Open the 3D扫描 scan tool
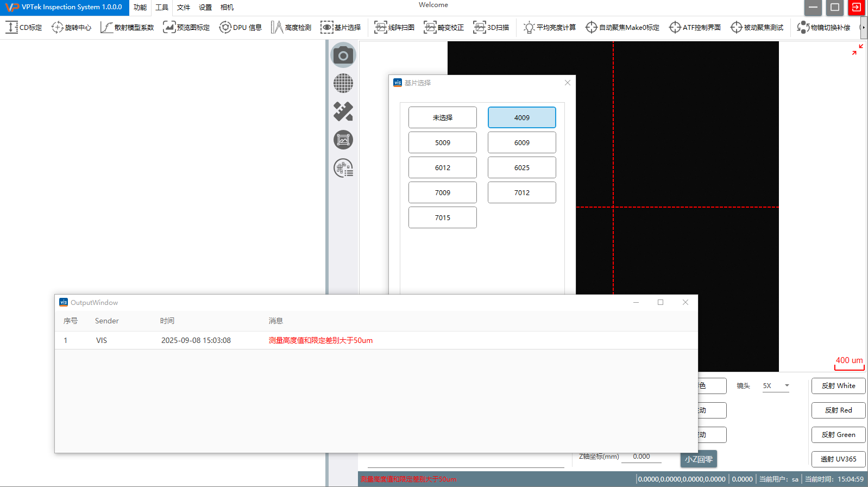Image resolution: width=868 pixels, height=487 pixels. [491, 27]
